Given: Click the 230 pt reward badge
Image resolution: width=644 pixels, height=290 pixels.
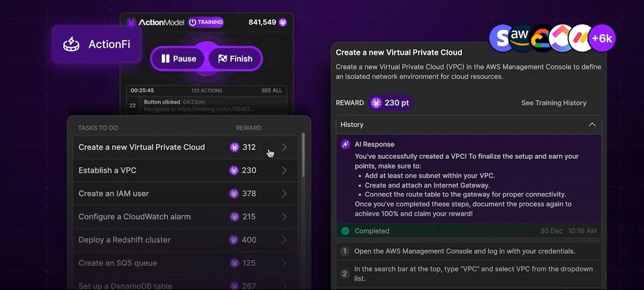Looking at the screenshot, I should click(x=390, y=103).
